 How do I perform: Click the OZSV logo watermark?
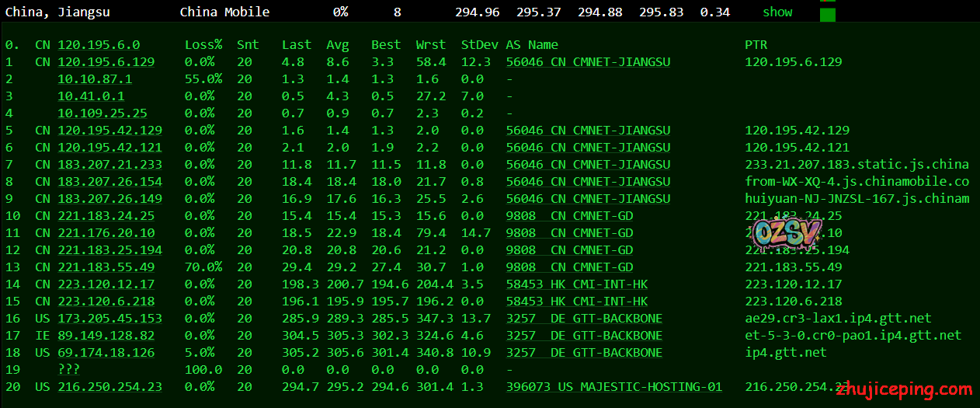(787, 231)
